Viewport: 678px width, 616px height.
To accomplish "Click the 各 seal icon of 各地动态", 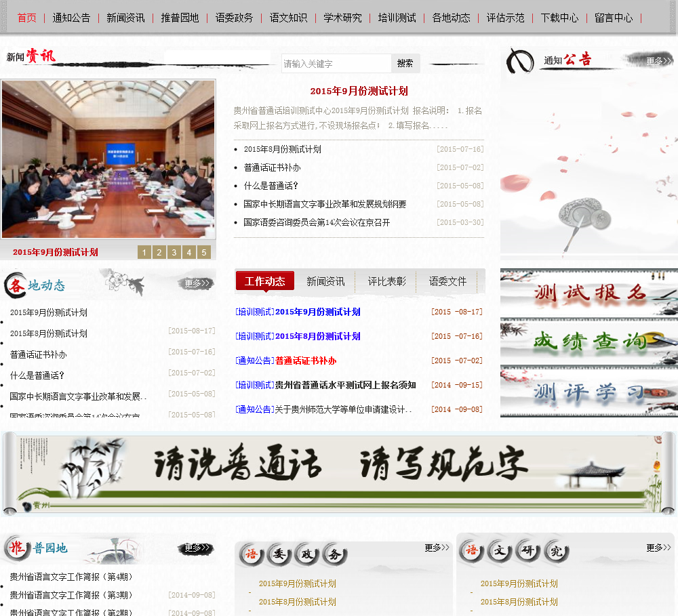I will (16, 285).
